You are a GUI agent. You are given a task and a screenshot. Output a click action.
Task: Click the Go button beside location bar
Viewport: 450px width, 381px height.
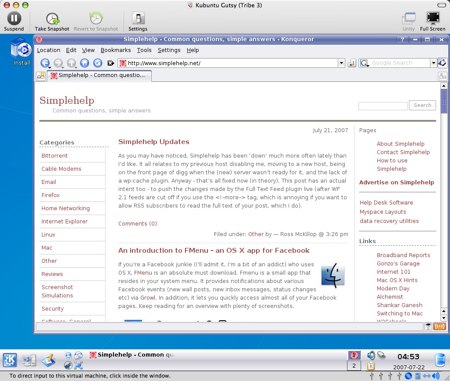[352, 63]
